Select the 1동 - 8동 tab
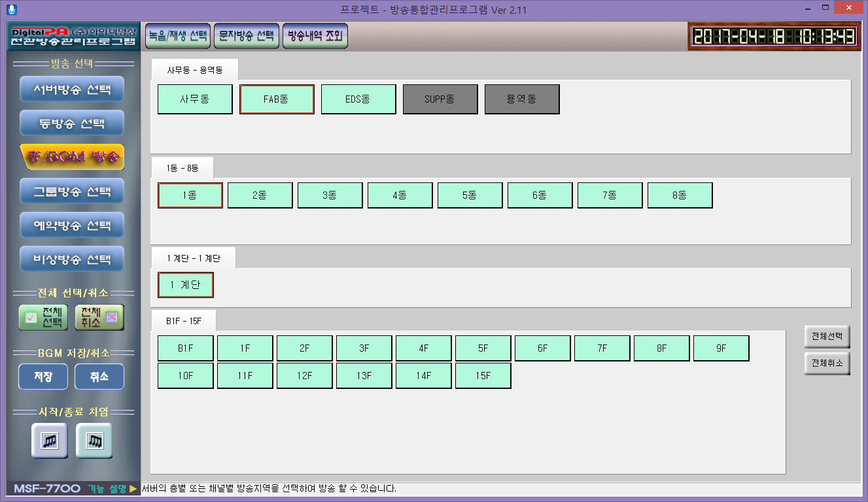The height and width of the screenshot is (502, 868). 183,167
